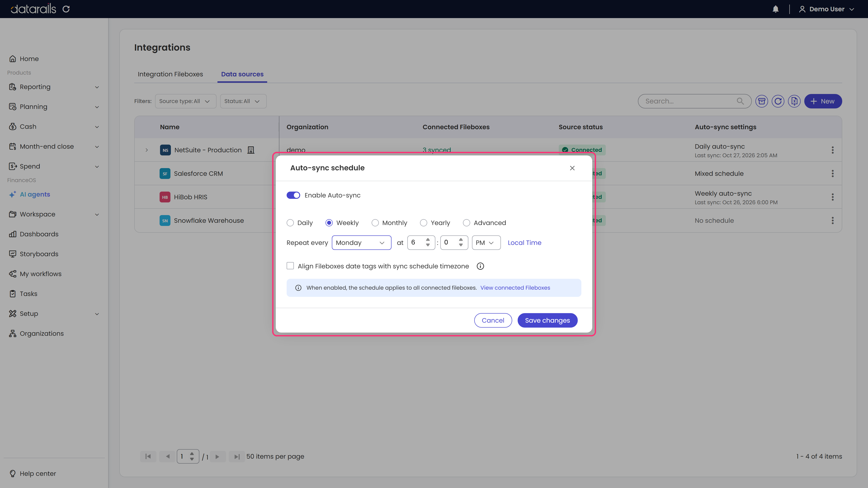Click the notifications bell icon
This screenshot has height=488, width=868.
pos(775,9)
